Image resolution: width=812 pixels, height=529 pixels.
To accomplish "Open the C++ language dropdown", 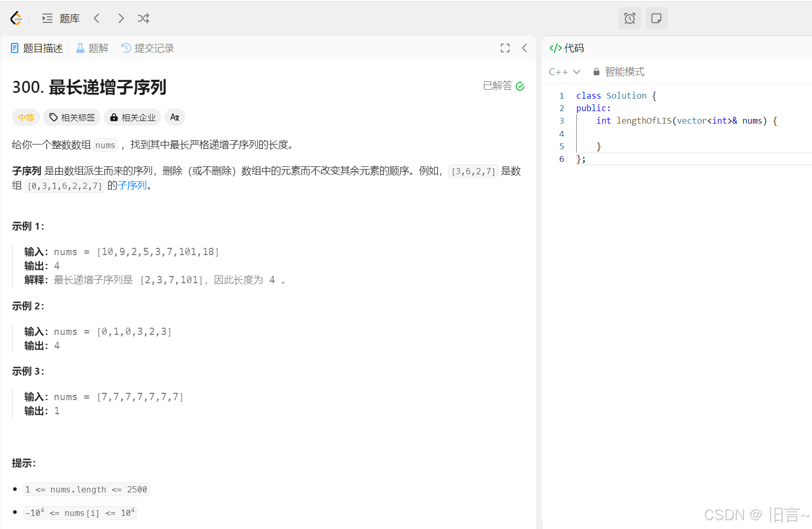I will (x=564, y=72).
